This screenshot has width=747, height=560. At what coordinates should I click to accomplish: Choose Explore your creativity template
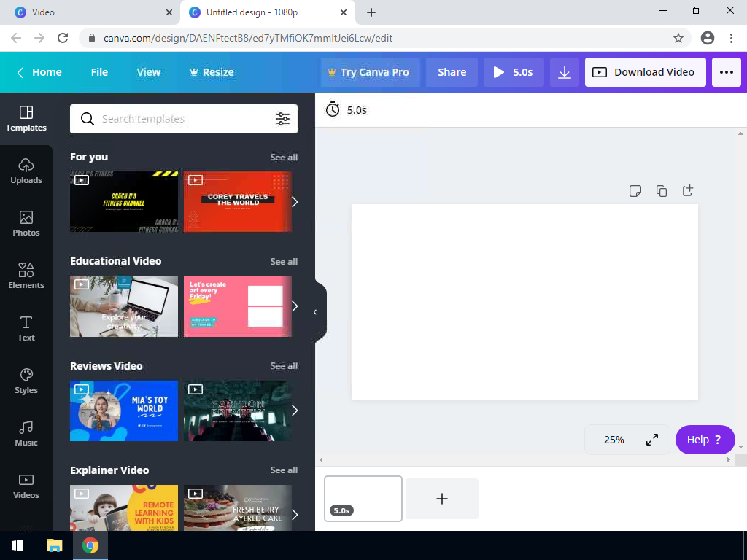coord(124,306)
